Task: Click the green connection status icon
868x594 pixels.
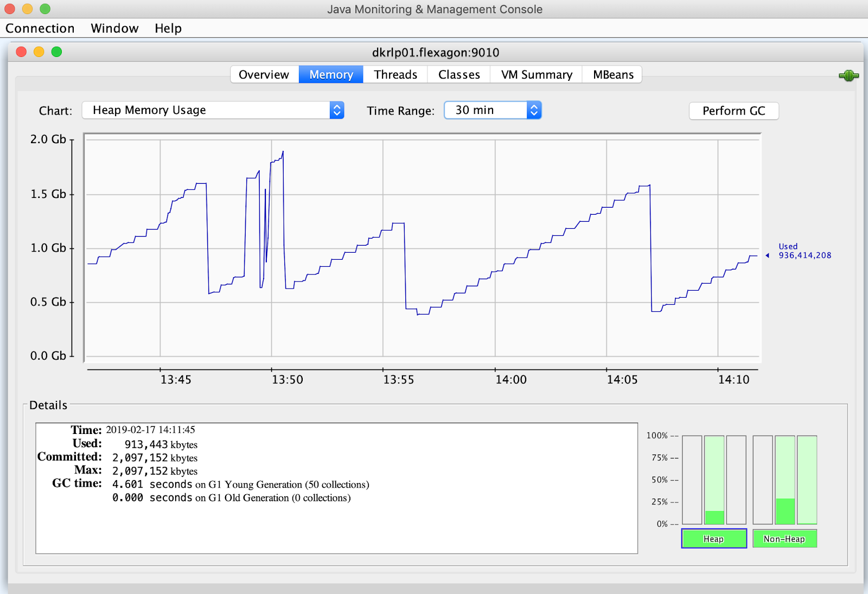Action: (848, 75)
